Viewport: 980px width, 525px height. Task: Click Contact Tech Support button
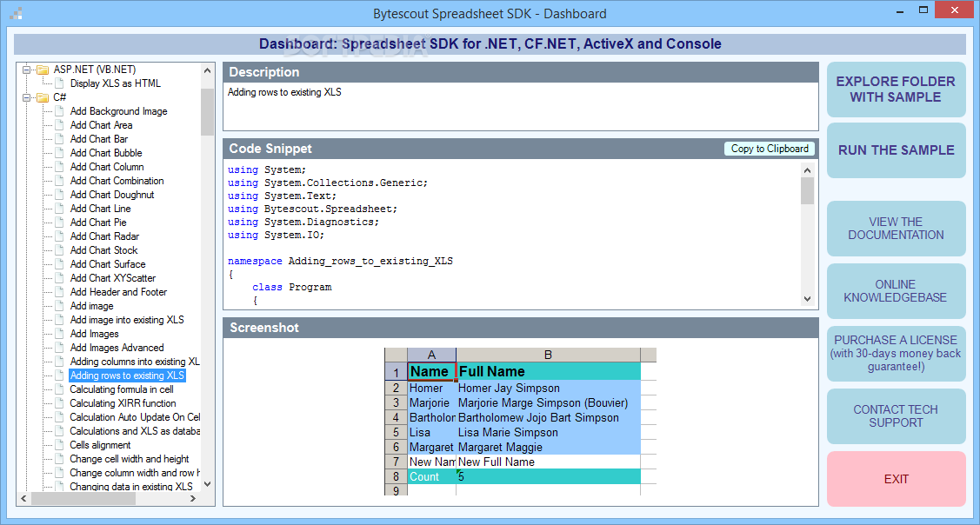pyautogui.click(x=896, y=416)
